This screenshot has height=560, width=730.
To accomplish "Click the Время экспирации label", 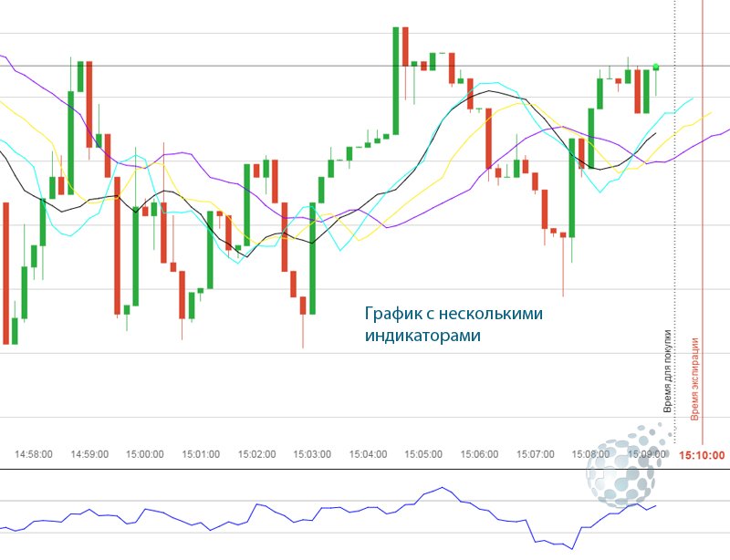I will pyautogui.click(x=696, y=374).
